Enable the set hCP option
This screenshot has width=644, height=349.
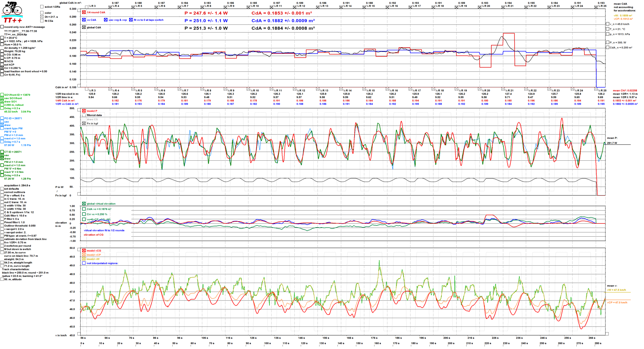[2, 65]
